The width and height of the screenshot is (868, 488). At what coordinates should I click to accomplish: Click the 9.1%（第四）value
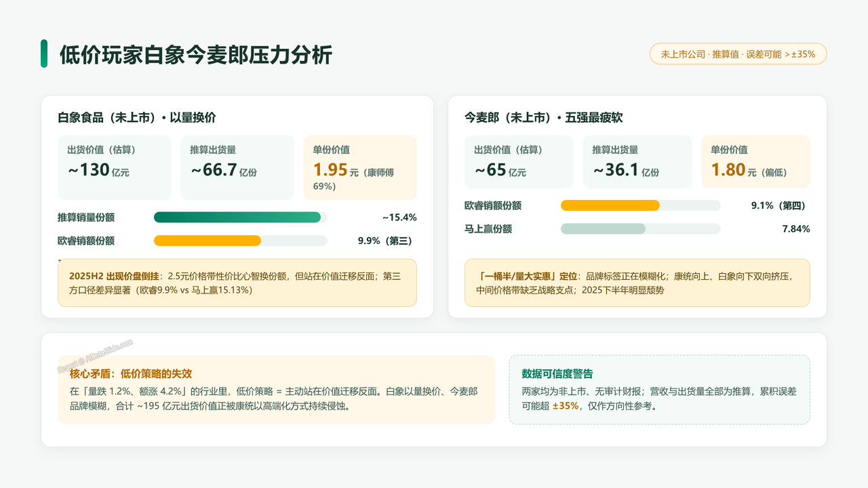point(778,205)
